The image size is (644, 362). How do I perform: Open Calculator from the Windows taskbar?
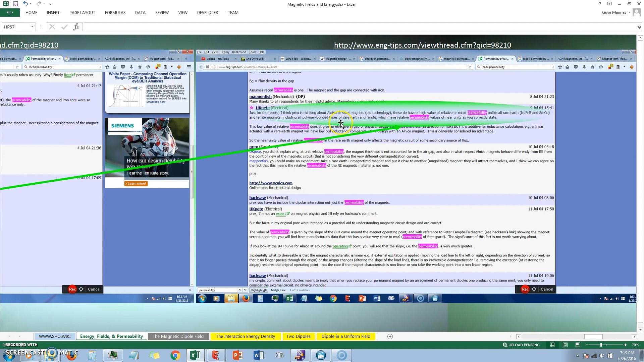click(92, 355)
